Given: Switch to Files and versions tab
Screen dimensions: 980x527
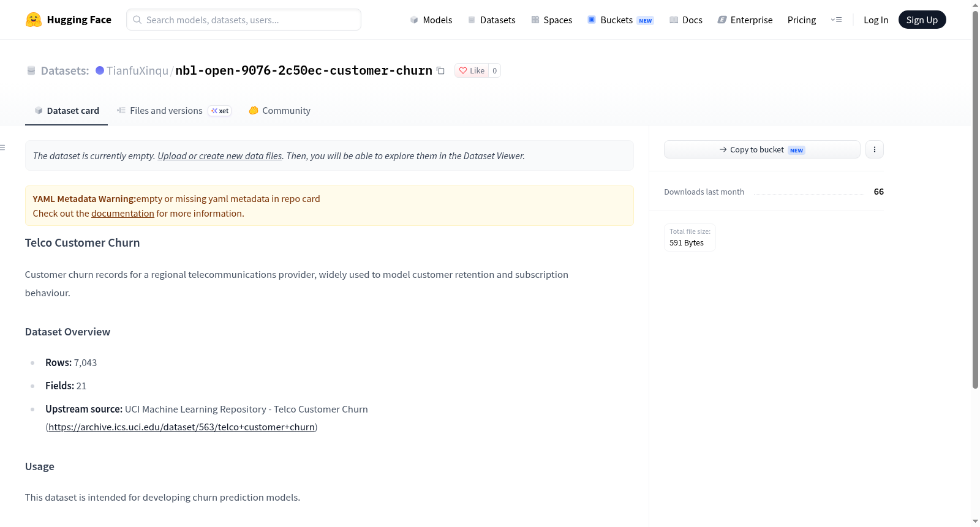Looking at the screenshot, I should [x=174, y=110].
